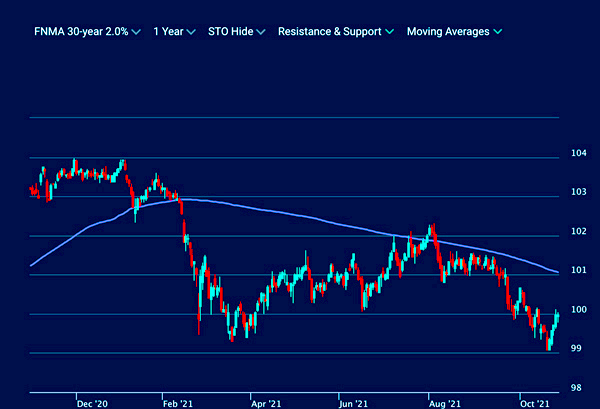Select the Feb '21 date axis label
The width and height of the screenshot is (600, 409).
tap(178, 404)
